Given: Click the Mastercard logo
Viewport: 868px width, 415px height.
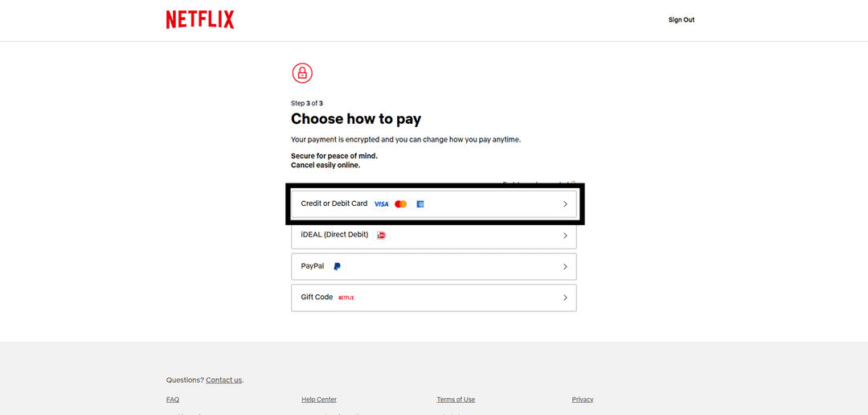Looking at the screenshot, I should point(401,204).
